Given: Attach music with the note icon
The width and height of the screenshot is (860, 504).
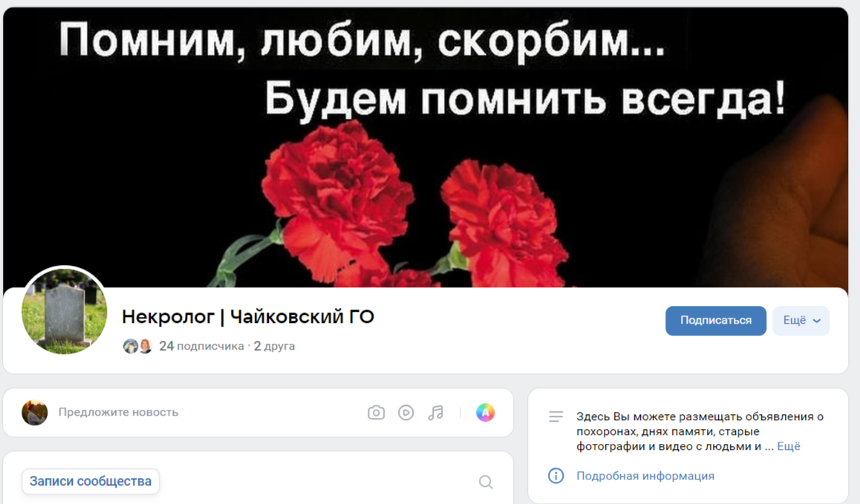Looking at the screenshot, I should click(x=435, y=413).
